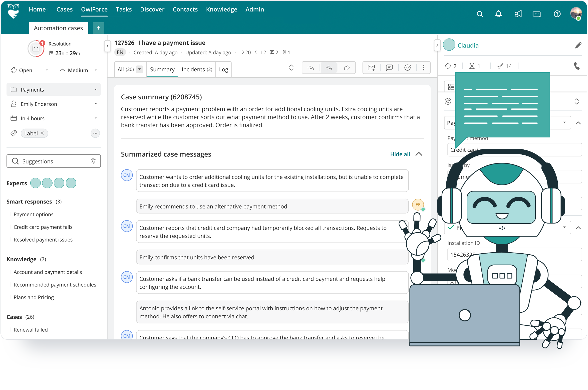Start a call using the phone icon
Viewport: 588px width, 390px height.
(x=577, y=66)
